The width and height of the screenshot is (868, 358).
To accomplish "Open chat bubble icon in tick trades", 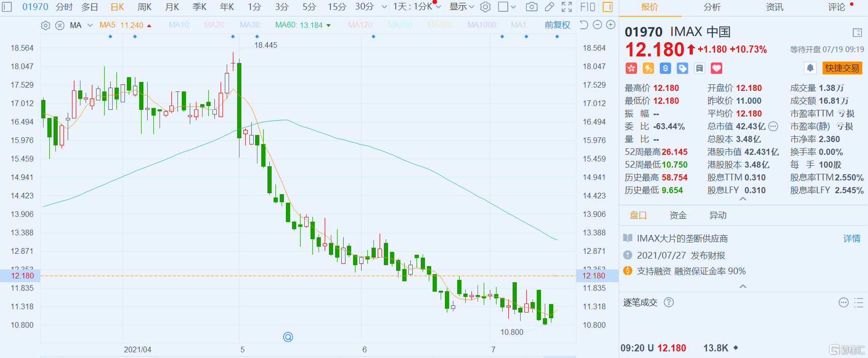I will pyautogui.click(x=843, y=303).
